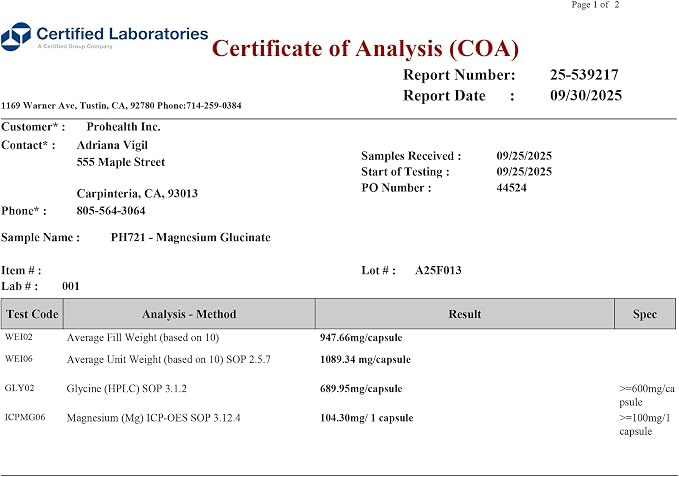Select lot number A25F013
The width and height of the screenshot is (679, 477).
click(438, 271)
